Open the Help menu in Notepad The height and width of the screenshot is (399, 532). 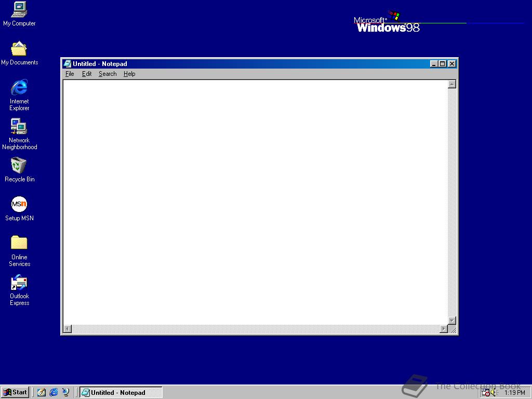pyautogui.click(x=129, y=74)
